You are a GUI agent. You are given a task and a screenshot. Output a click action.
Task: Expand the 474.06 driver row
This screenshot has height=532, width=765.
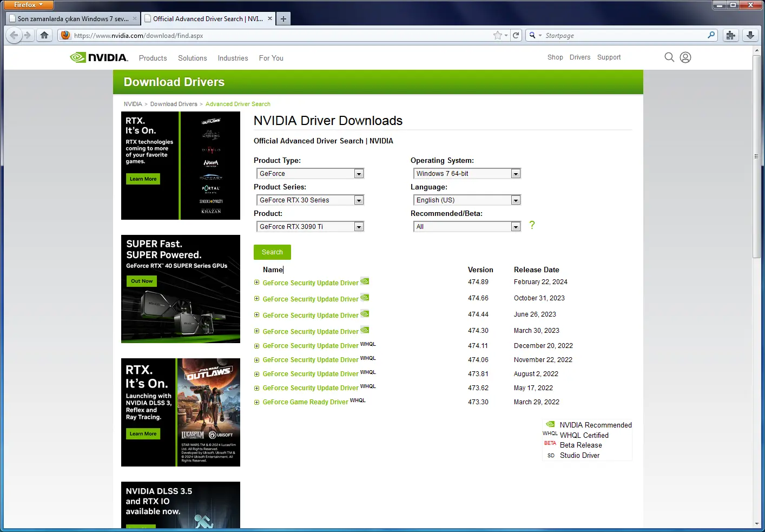pos(257,360)
